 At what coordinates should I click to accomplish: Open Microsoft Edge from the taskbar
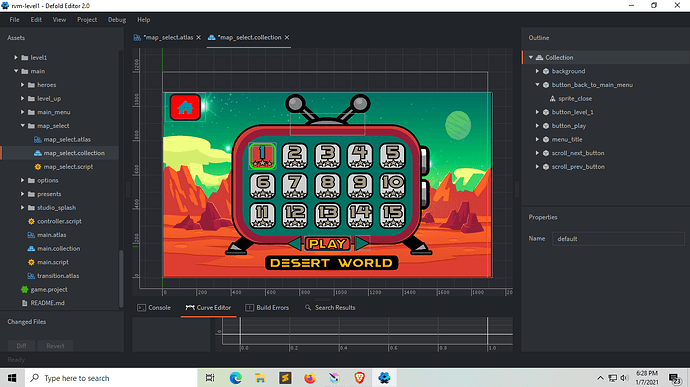(x=235, y=378)
